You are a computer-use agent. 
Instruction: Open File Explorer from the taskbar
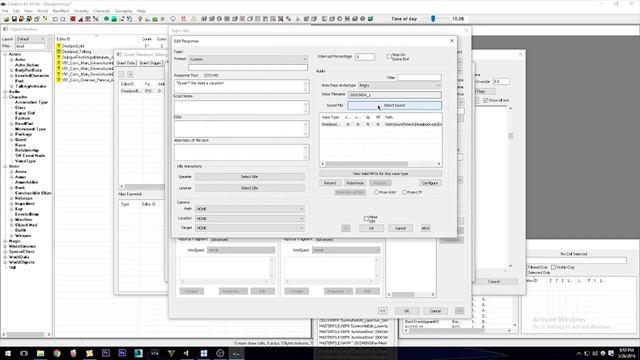click(x=40, y=353)
